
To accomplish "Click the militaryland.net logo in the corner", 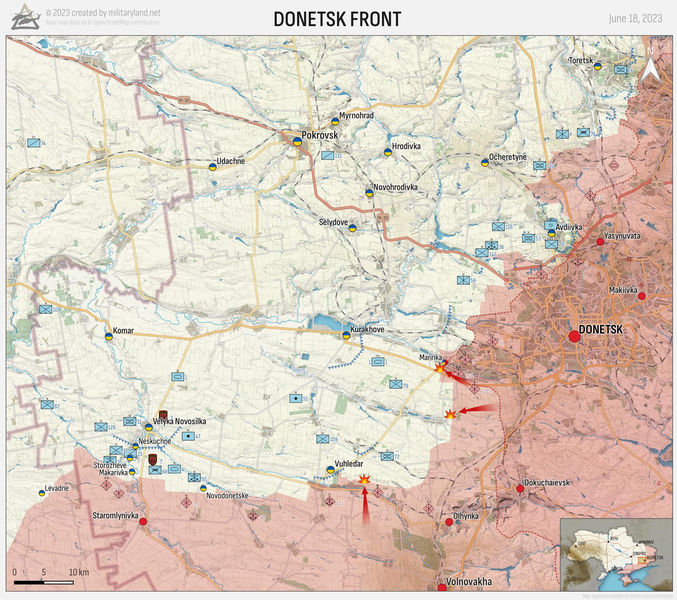I will click(x=21, y=18).
